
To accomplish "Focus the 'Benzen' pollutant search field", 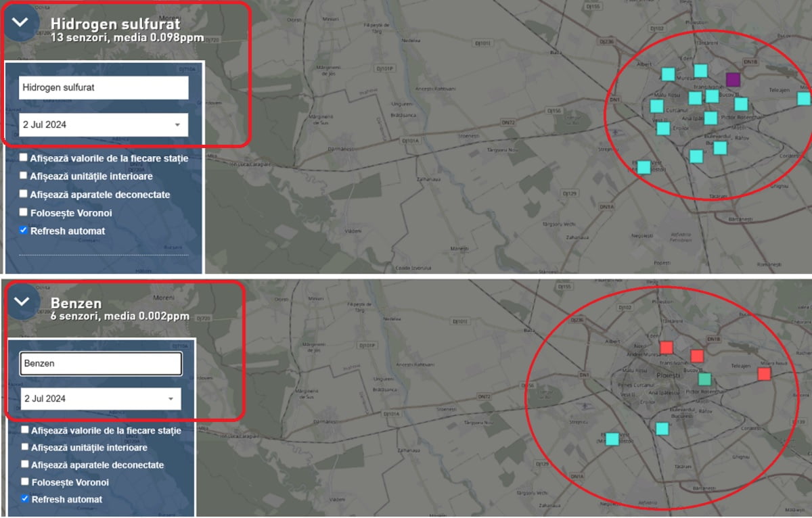I will 101,364.
